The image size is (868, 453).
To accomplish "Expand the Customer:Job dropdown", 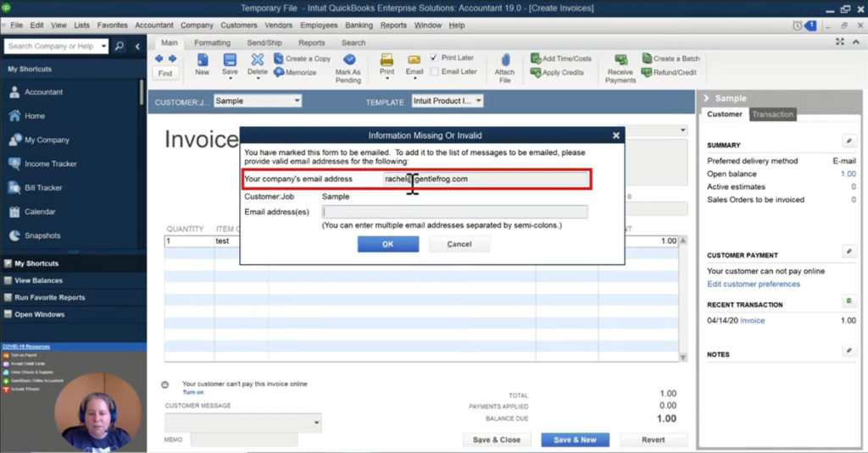I will click(296, 101).
